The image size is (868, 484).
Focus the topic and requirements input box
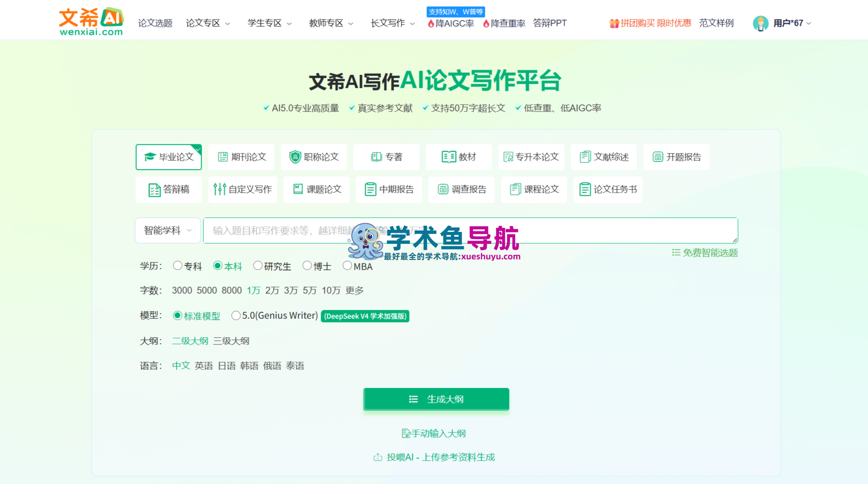[470, 230]
